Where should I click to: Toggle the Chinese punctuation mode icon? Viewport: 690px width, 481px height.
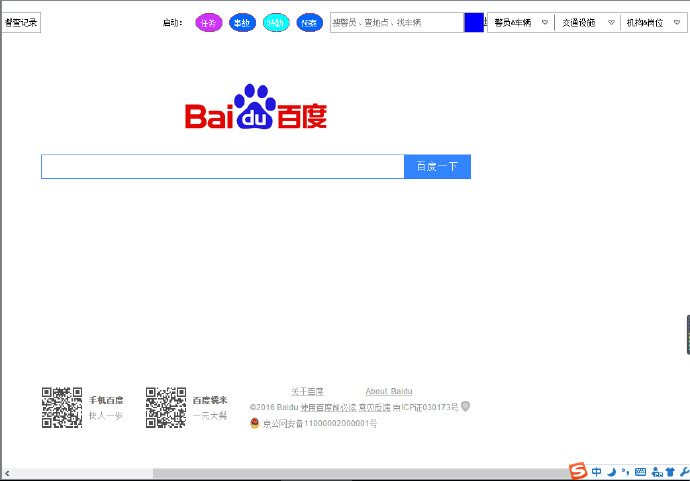(626, 472)
